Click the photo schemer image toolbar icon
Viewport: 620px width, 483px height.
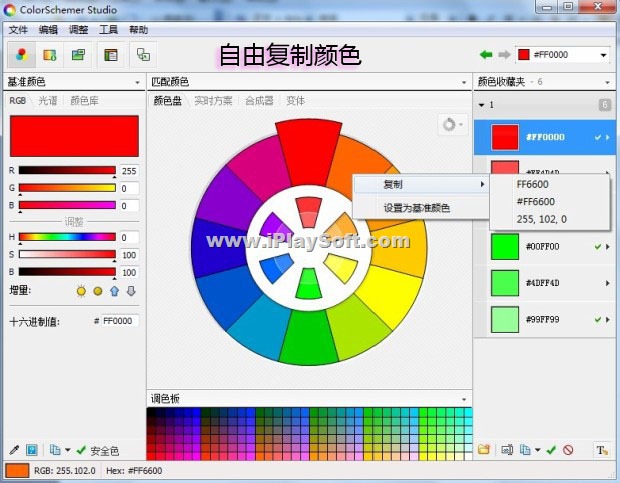pyautogui.click(x=78, y=55)
